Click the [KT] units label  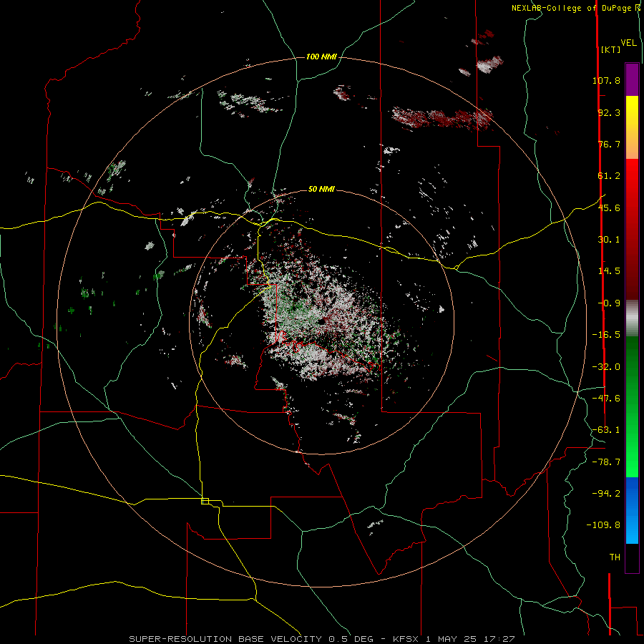click(x=610, y=49)
